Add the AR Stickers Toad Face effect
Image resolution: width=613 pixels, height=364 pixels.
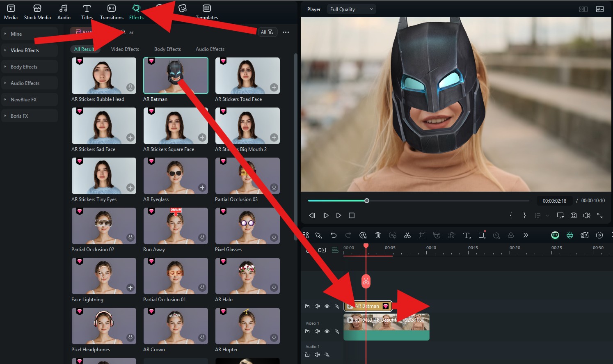[274, 87]
